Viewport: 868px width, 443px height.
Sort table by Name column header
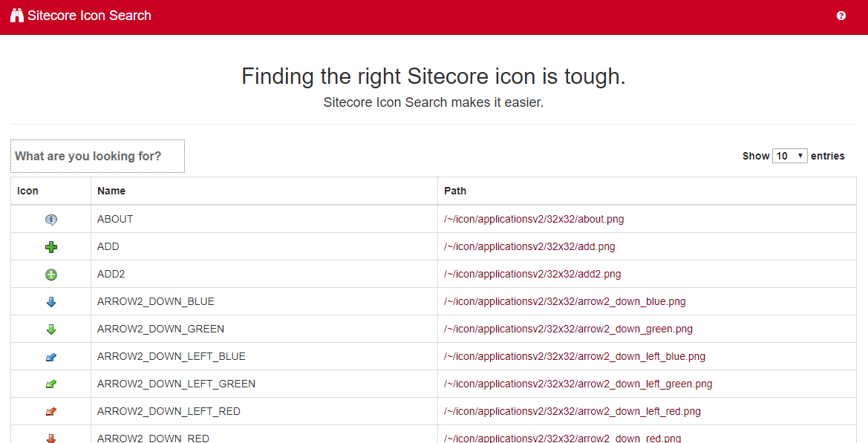pyautogui.click(x=111, y=191)
